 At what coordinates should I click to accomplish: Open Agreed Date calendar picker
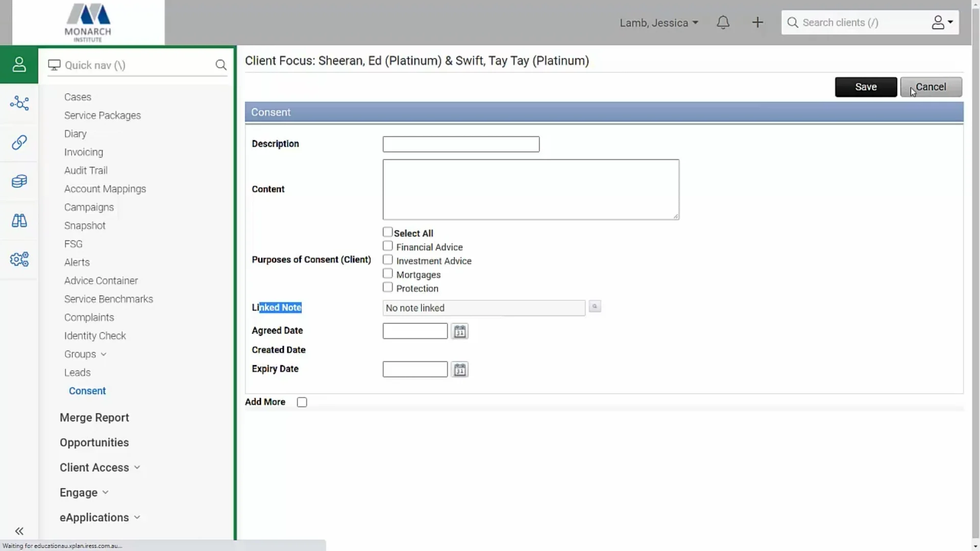coord(460,332)
